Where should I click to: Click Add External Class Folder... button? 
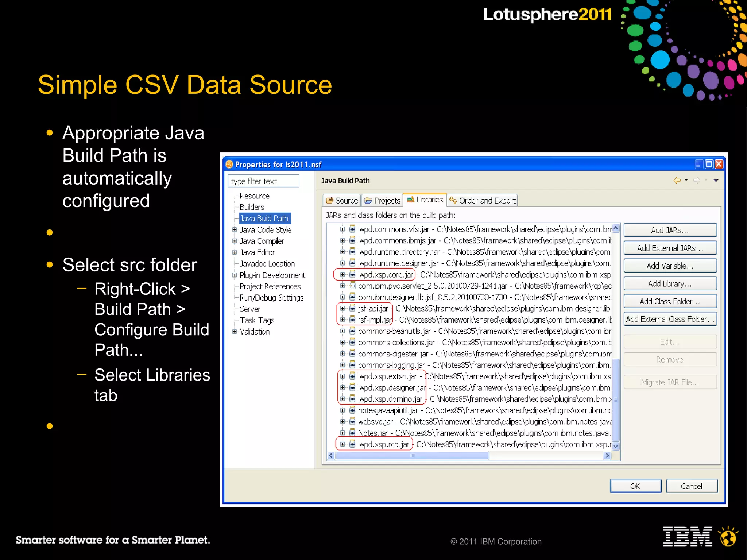click(x=670, y=319)
